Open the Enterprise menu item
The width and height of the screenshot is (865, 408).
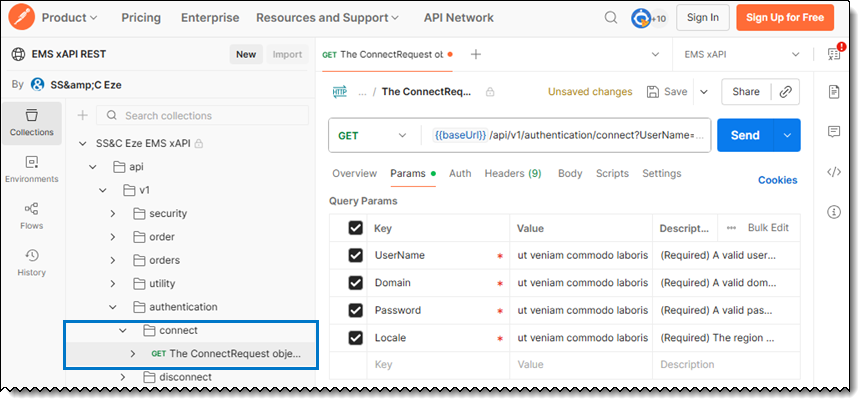point(210,18)
